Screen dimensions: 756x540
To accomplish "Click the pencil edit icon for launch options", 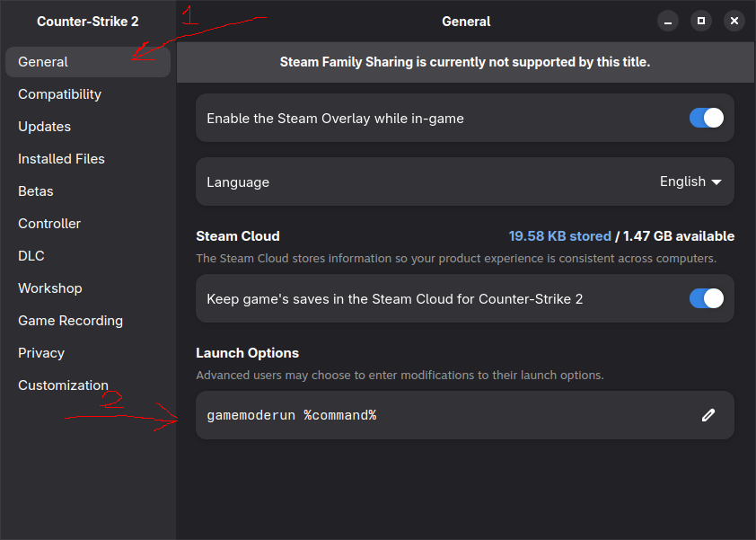I will click(708, 415).
